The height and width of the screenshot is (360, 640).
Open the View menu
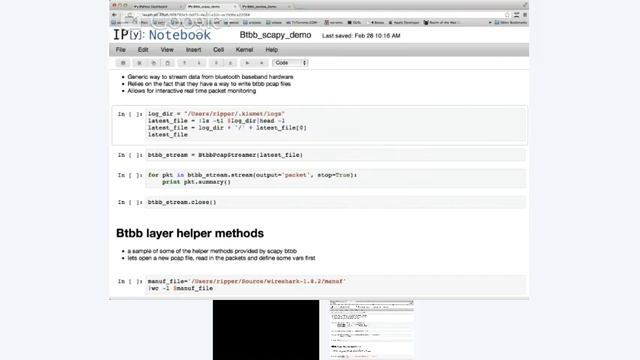tap(167, 50)
